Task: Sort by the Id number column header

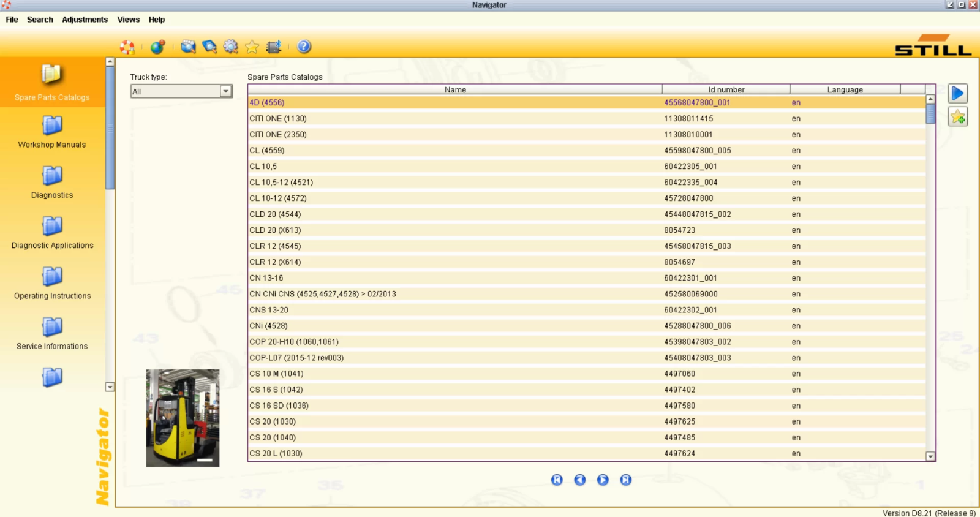Action: pyautogui.click(x=726, y=89)
